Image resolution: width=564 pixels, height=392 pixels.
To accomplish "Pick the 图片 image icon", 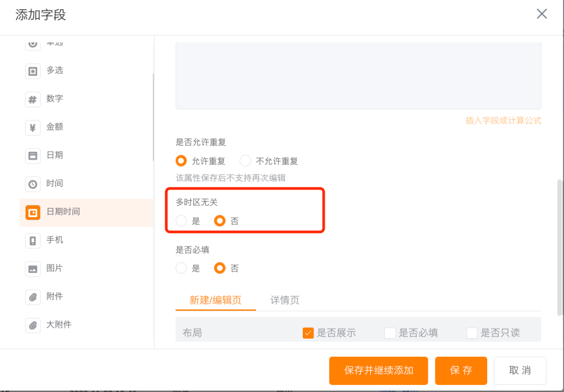I will coord(33,268).
